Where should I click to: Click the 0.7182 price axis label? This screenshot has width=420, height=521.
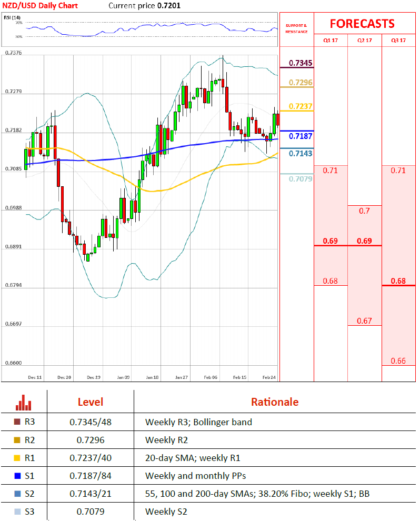click(13, 131)
